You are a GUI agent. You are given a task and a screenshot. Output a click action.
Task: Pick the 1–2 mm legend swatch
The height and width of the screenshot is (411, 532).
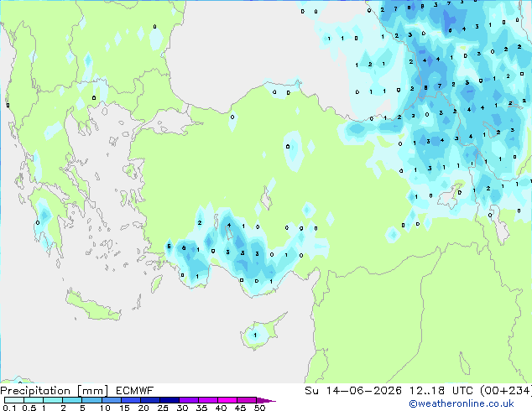53,400
